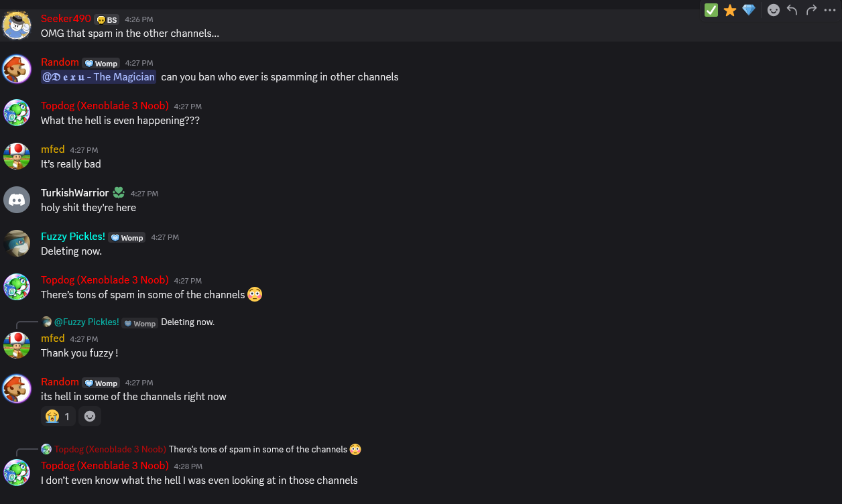Viewport: 842px width, 504px height.
Task: Open the More options menu for message
Action: tap(830, 10)
